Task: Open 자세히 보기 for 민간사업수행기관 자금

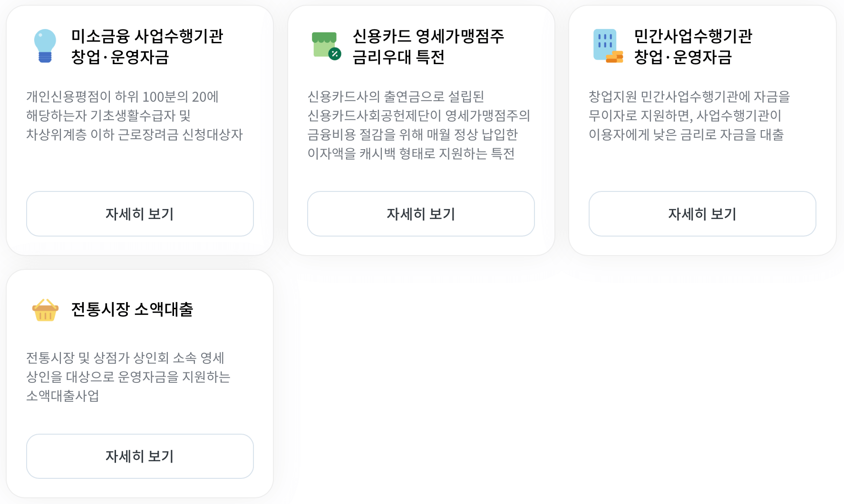Action: 702,214
